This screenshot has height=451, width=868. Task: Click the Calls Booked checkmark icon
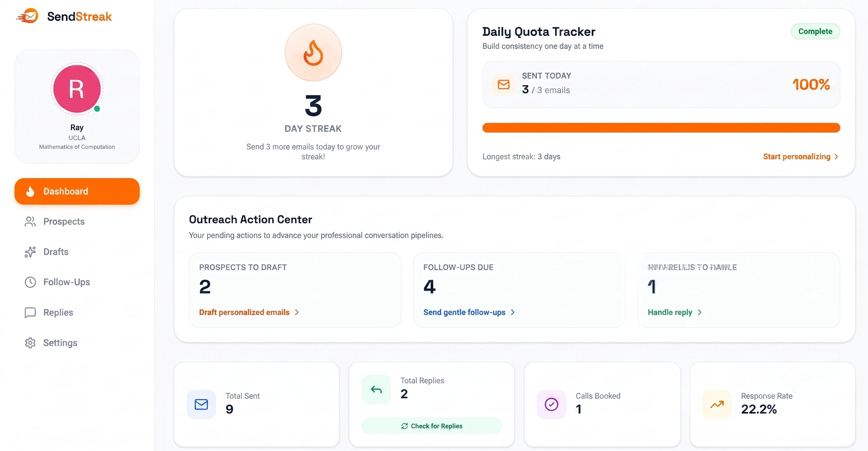tap(551, 404)
